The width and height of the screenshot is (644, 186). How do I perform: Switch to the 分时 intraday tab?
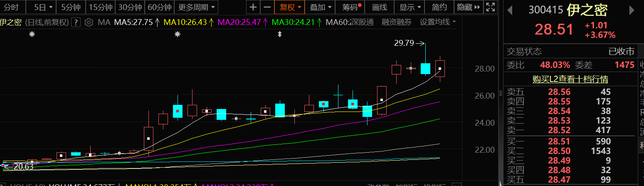coord(12,7)
